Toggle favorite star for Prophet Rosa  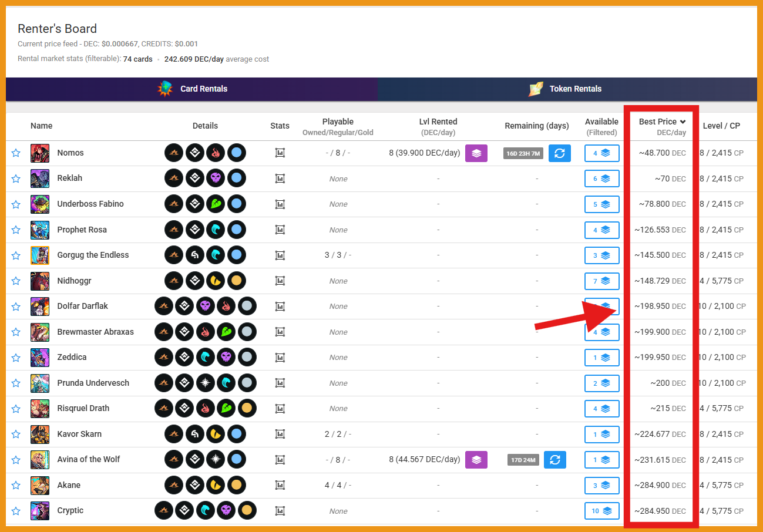coord(16,230)
